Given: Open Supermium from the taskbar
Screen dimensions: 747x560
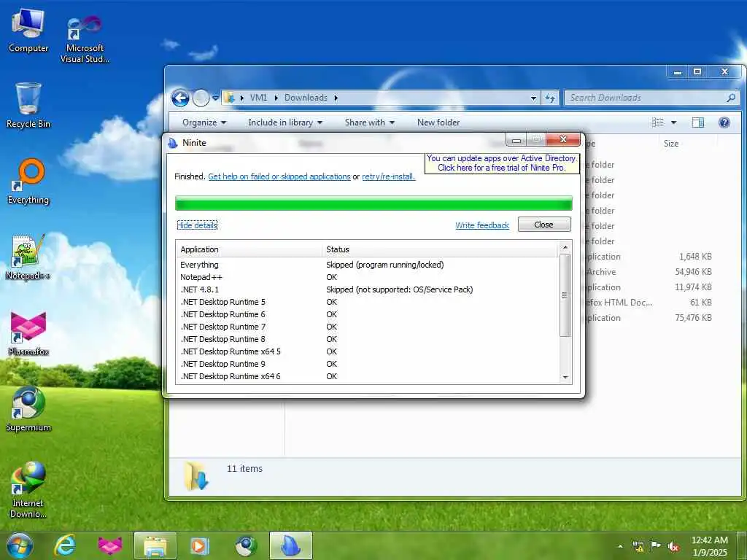Looking at the screenshot, I should click(245, 545).
